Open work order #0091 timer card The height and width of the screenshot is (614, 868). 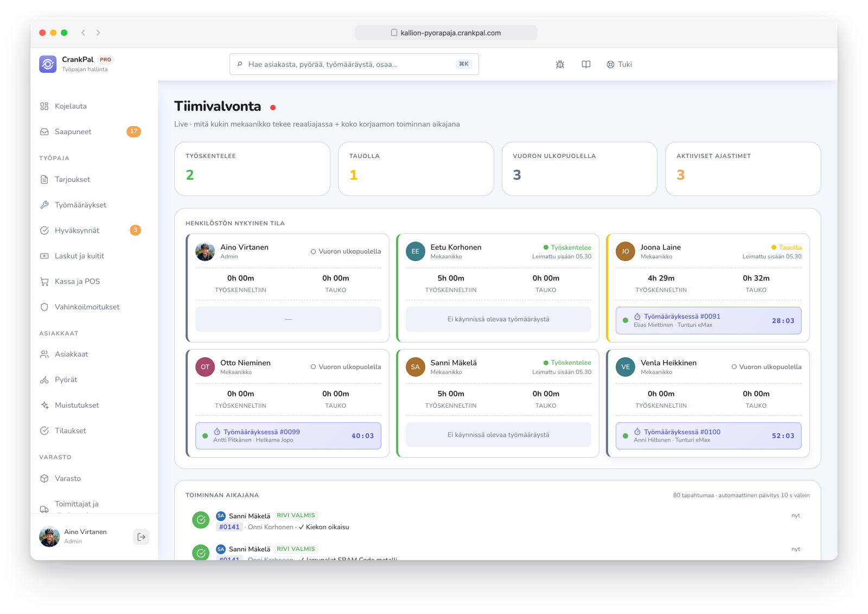click(x=709, y=321)
